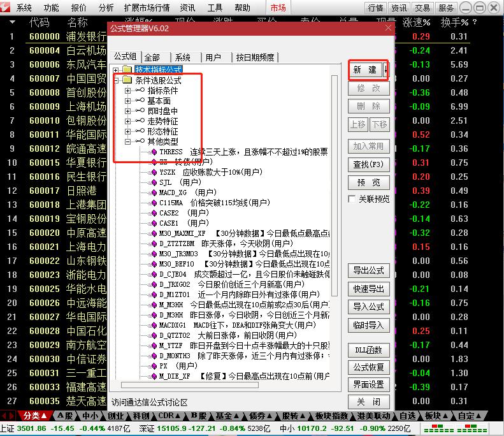The image size is (504, 436).
Task: Select the 科创 market tab at bottom
Action: [141, 416]
